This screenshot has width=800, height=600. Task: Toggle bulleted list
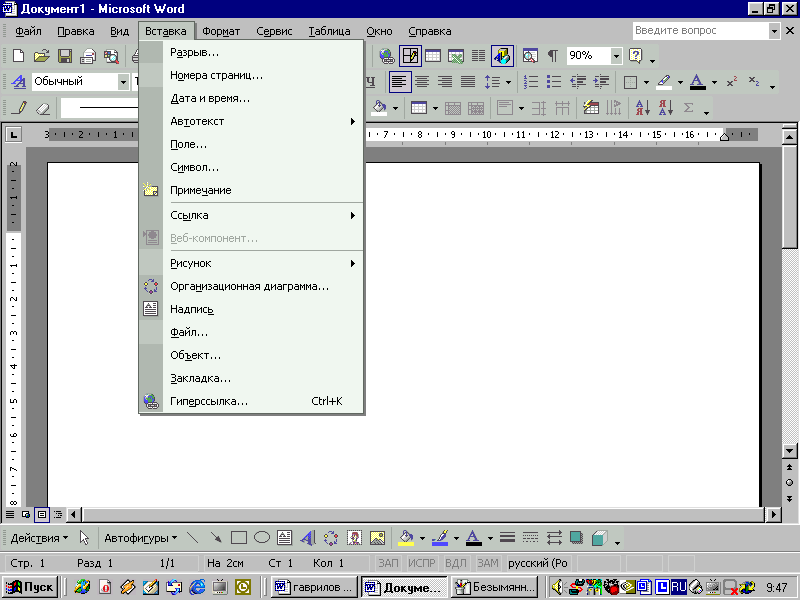click(x=554, y=82)
